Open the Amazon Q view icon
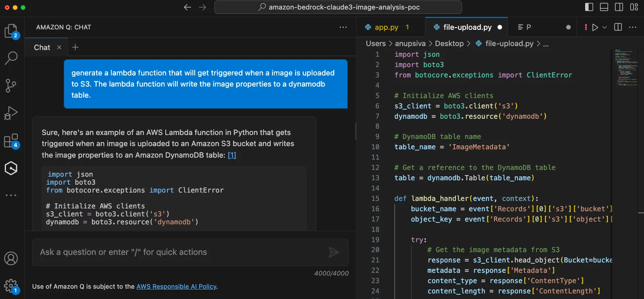644x299 pixels. coord(11,168)
